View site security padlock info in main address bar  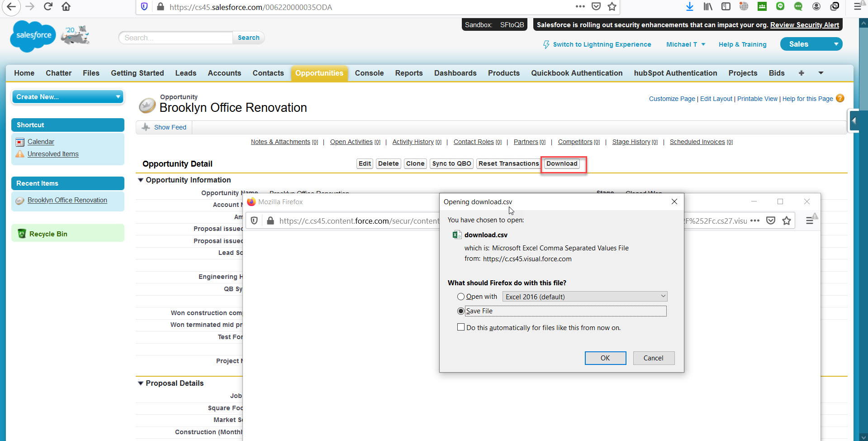pos(160,7)
